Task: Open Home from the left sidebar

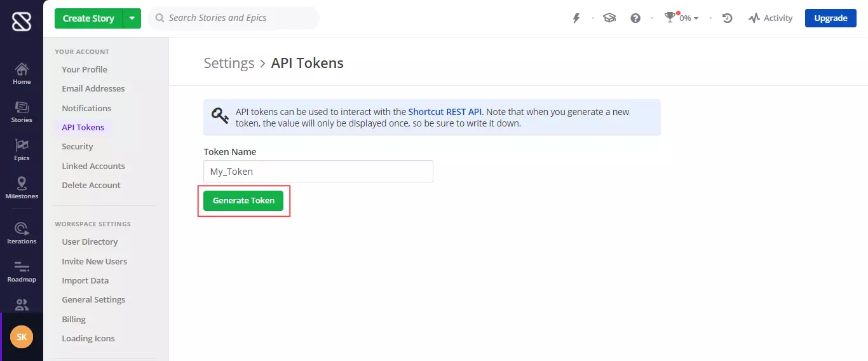Action: 22,74
